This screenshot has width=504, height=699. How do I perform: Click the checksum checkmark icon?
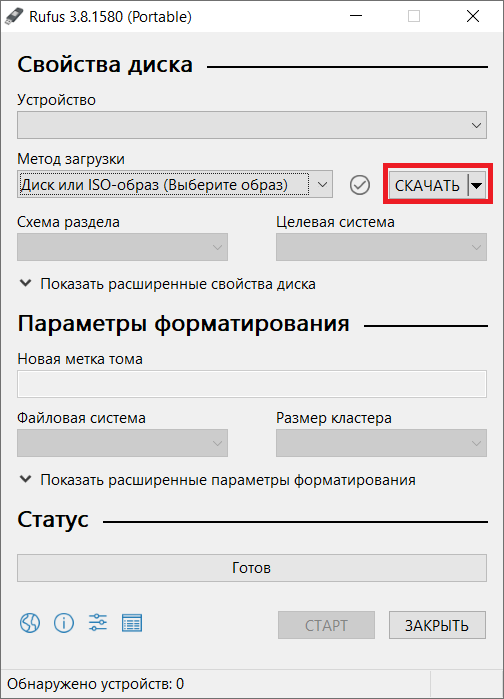point(360,185)
